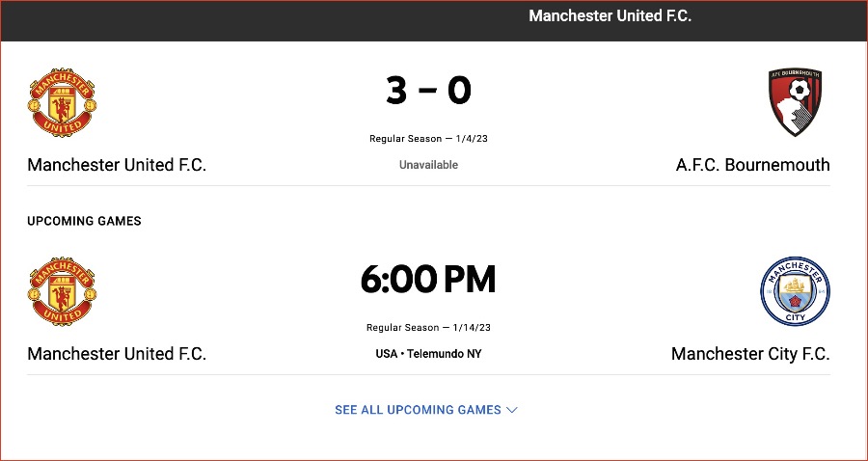
Task: Click Regular Season — 1/4/23 label
Action: tap(428, 139)
